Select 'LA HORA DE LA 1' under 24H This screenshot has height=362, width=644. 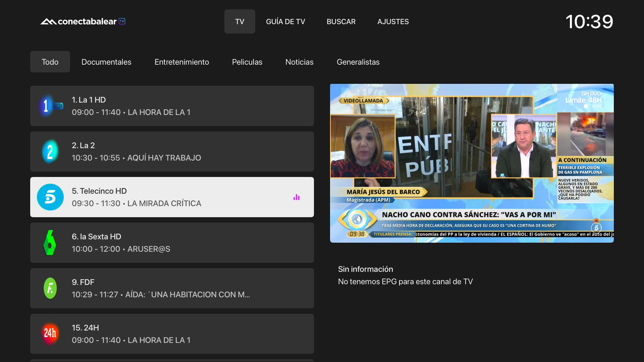[159, 340]
